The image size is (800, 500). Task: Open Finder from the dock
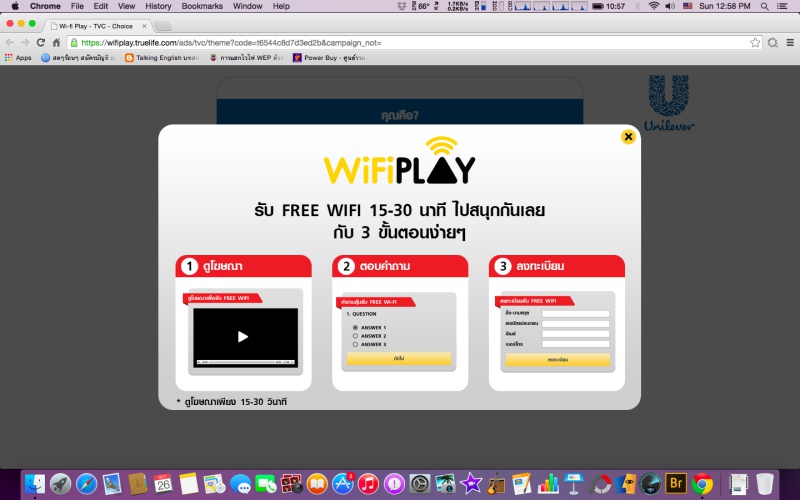click(35, 484)
